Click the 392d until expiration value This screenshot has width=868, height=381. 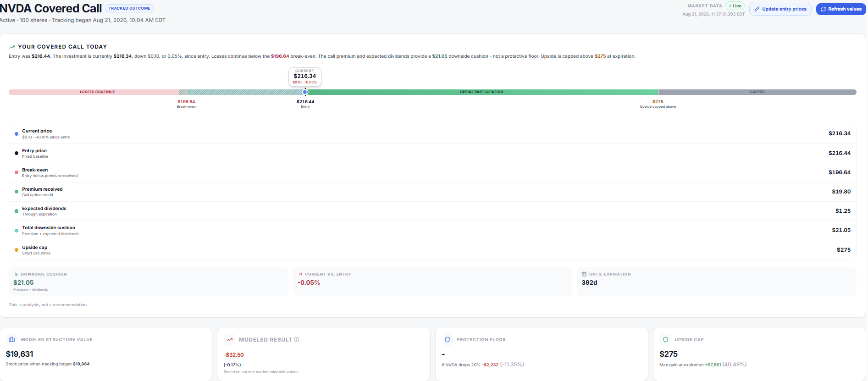coord(589,282)
